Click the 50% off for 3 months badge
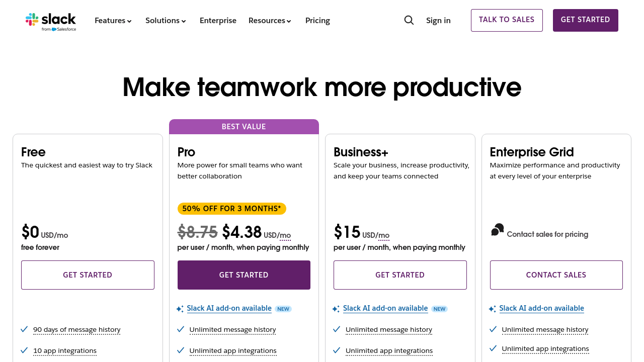This screenshot has width=644, height=362. click(x=232, y=209)
